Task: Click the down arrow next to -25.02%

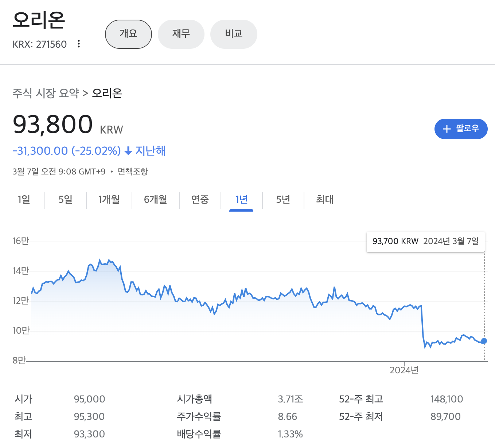Action: [128, 151]
